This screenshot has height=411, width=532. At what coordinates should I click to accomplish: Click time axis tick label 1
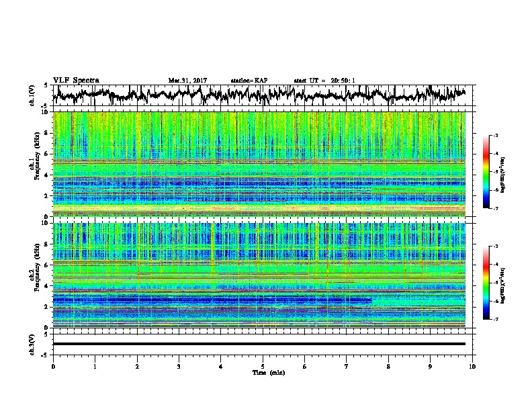(95, 367)
